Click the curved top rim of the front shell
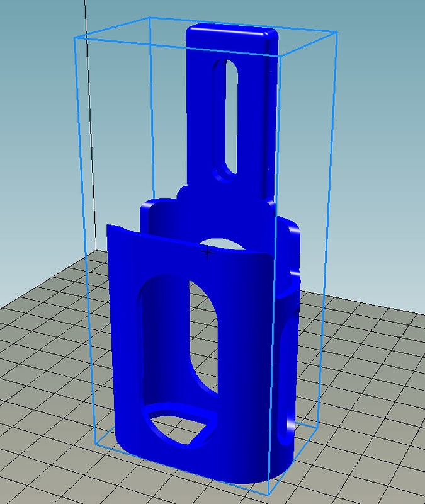The image size is (425, 504). 190,239
